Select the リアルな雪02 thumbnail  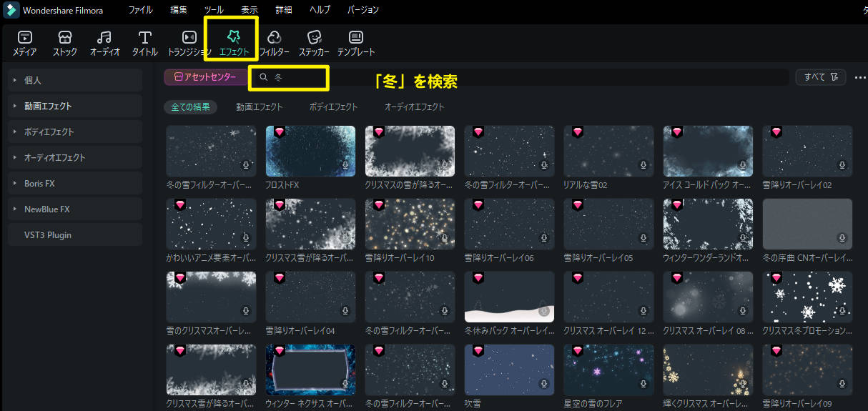click(x=608, y=151)
